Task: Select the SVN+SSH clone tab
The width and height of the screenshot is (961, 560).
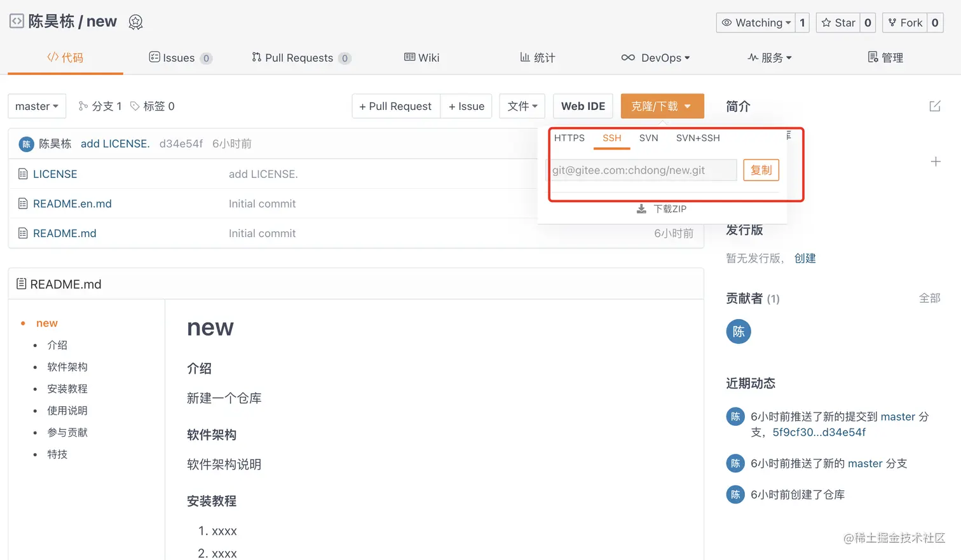Action: pos(698,138)
